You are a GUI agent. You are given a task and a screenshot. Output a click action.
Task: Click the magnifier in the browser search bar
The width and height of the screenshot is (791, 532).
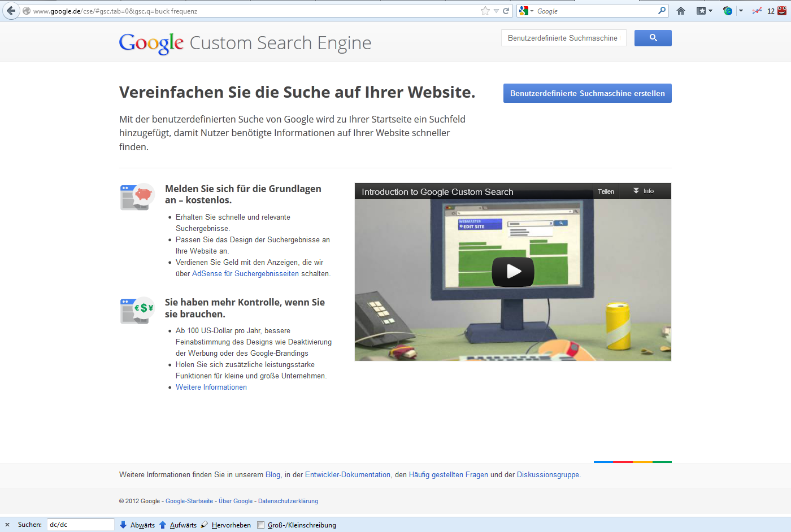[x=662, y=11]
